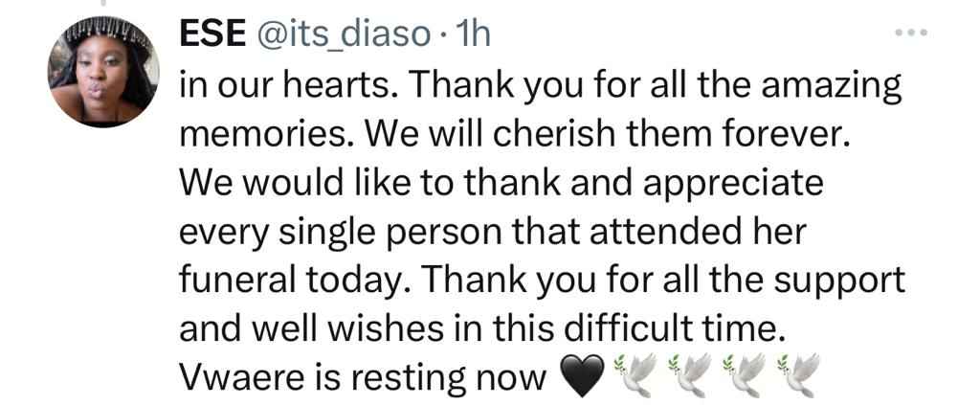Click the third dove emoji
The image size is (980, 405).
tap(744, 375)
